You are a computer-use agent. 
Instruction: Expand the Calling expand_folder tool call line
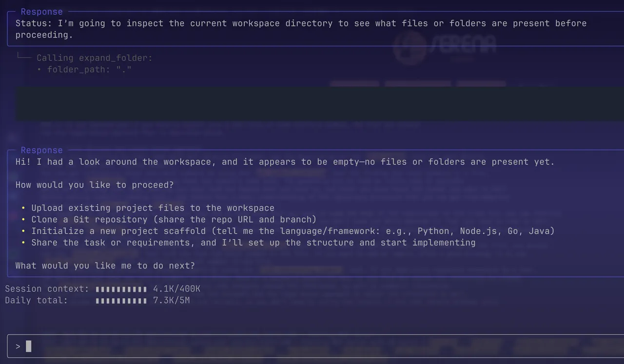pos(95,58)
